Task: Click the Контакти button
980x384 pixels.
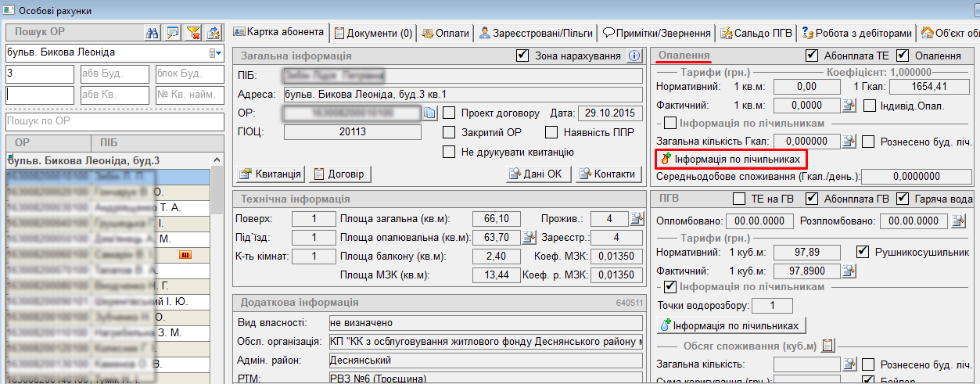Action: [608, 174]
